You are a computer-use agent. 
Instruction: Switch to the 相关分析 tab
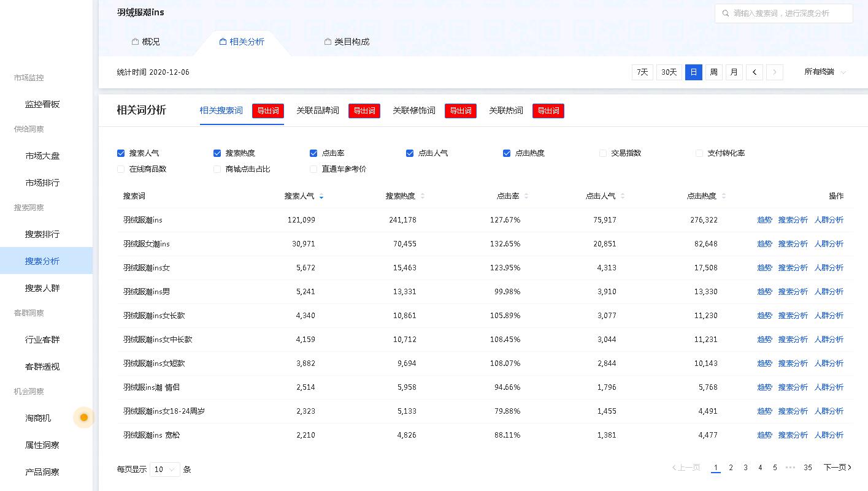(x=242, y=42)
